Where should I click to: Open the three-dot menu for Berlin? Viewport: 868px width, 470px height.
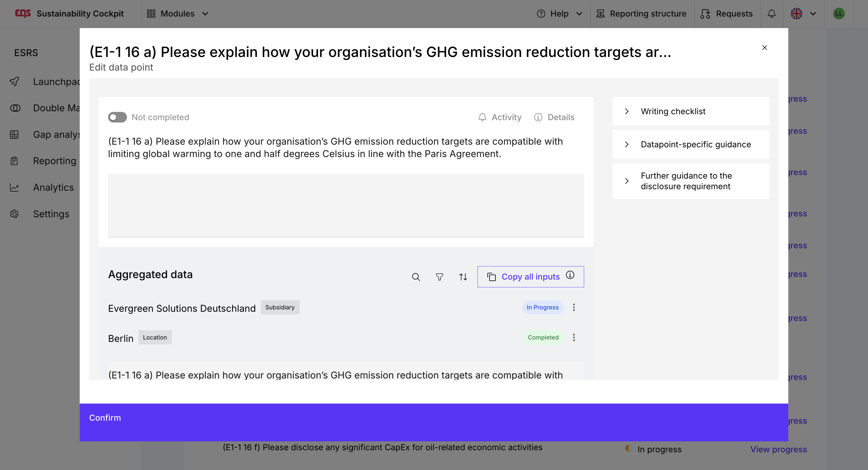tap(574, 337)
